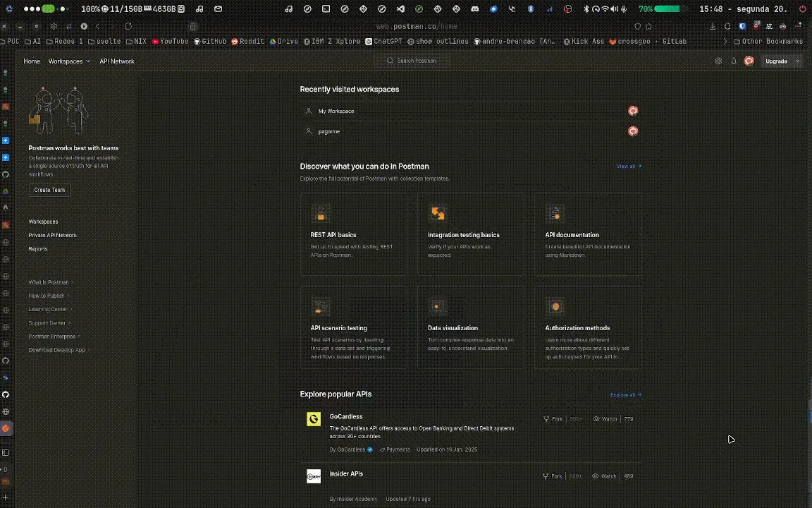Click the Wi-Fi icon in menu bar
Viewport: 812px width, 508px height.
[605, 8]
